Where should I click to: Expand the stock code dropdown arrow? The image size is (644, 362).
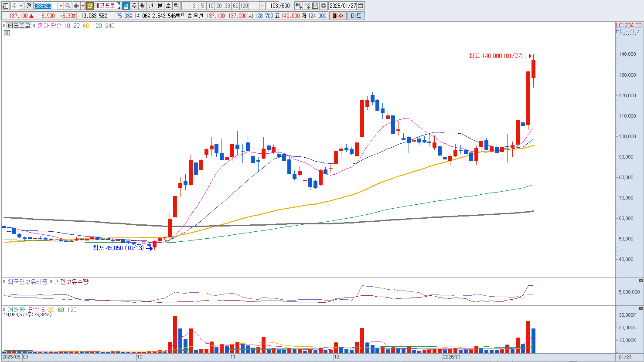point(61,6)
